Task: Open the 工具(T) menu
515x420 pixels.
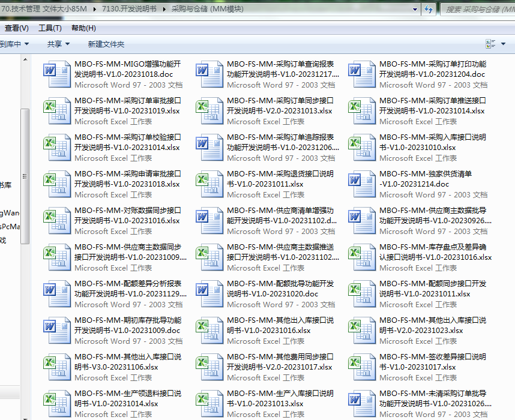Action: 50,28
